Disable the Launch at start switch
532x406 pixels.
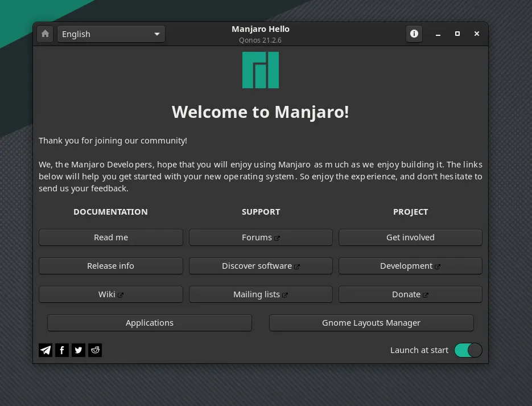(x=468, y=350)
